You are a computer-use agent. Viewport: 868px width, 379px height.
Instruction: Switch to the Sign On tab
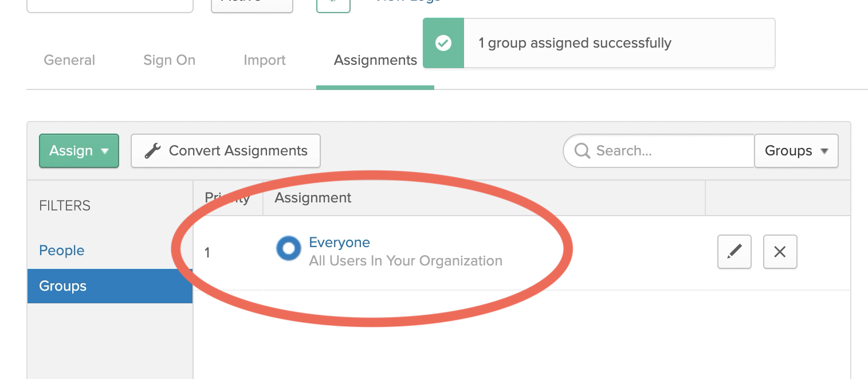click(169, 60)
